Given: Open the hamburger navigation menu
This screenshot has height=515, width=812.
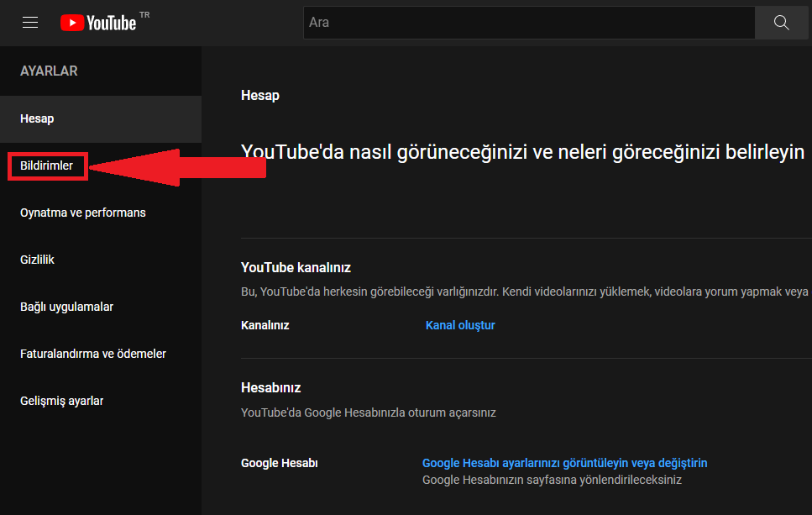Looking at the screenshot, I should pos(30,22).
